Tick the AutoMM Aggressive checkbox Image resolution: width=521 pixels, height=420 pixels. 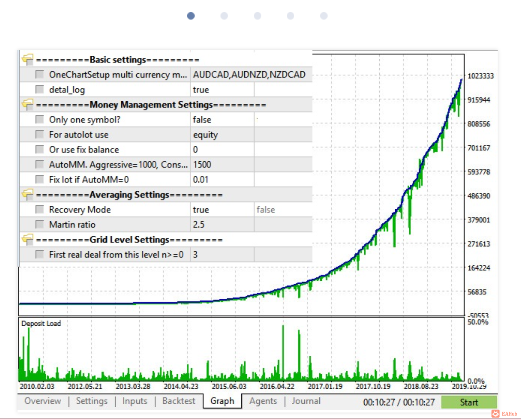coord(40,165)
